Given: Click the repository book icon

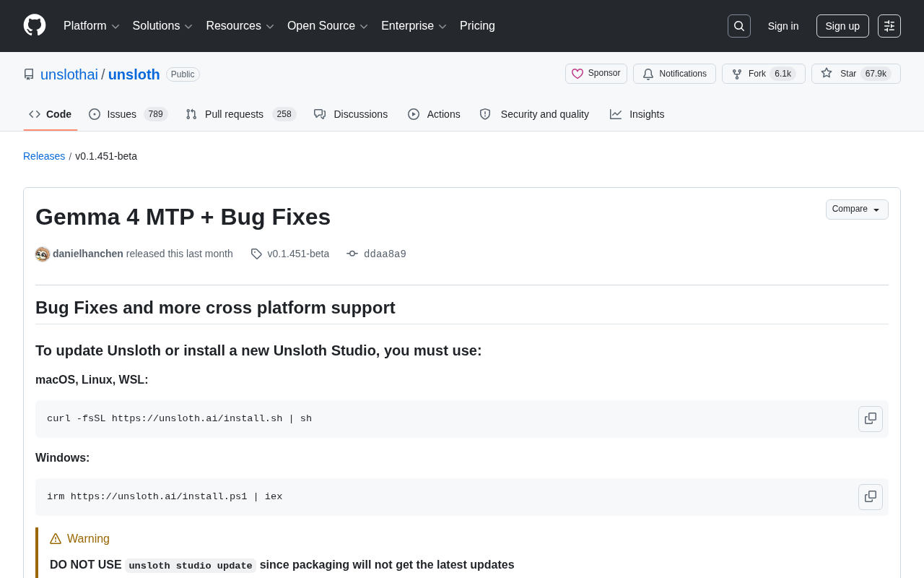Looking at the screenshot, I should point(29,74).
